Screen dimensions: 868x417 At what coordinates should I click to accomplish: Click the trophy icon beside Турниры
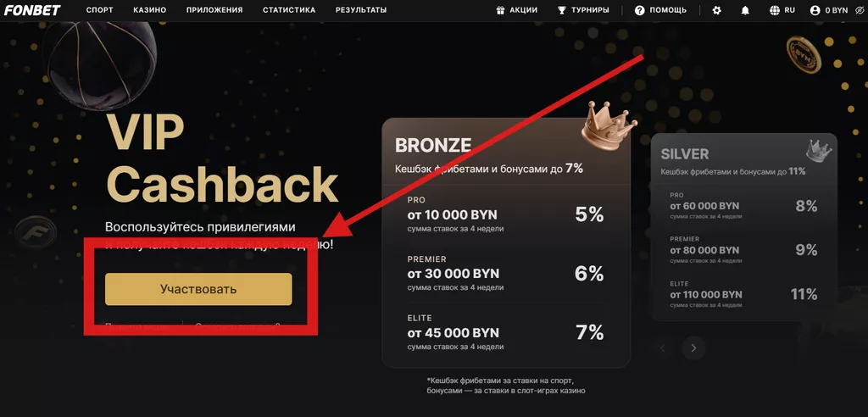tap(561, 10)
